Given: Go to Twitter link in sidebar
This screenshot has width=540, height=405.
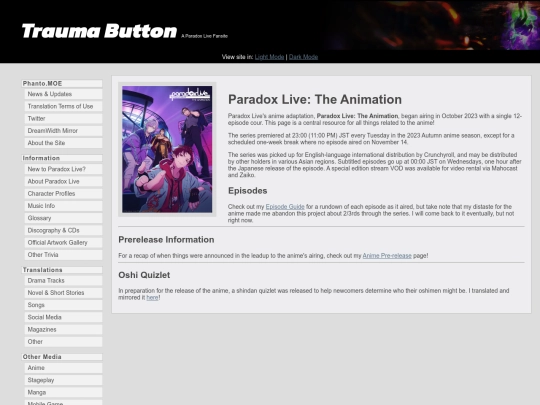Looking at the screenshot, I should click(x=63, y=118).
